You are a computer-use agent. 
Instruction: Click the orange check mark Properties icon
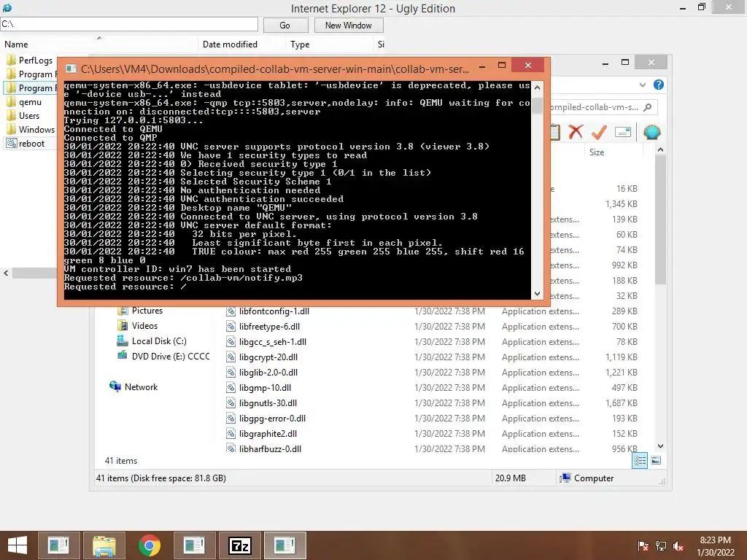tap(599, 132)
